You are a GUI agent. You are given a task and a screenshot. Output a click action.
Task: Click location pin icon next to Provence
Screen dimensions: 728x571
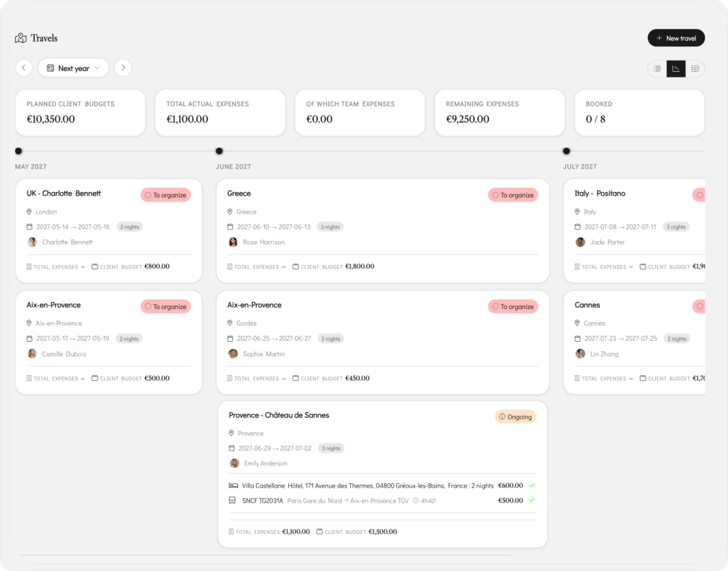231,433
